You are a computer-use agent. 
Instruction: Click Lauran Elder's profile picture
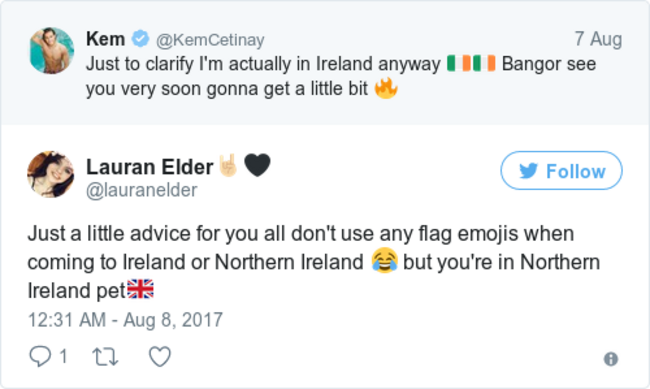pyautogui.click(x=51, y=174)
